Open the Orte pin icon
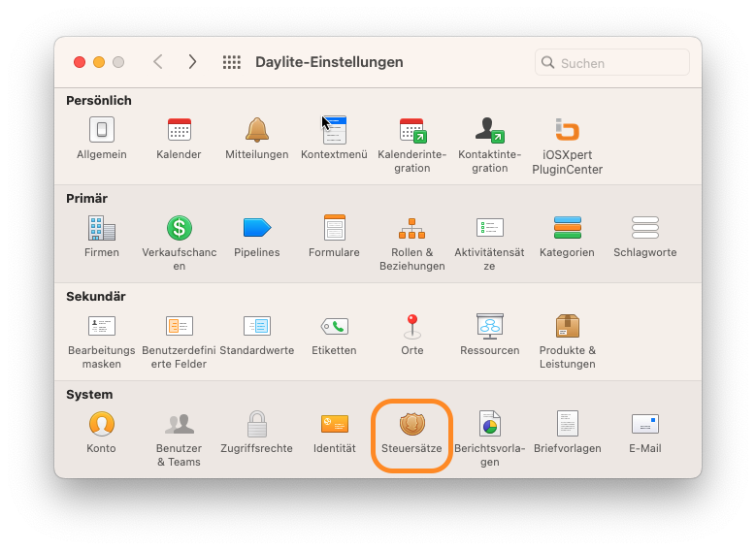This screenshot has width=756, height=550. [412, 326]
